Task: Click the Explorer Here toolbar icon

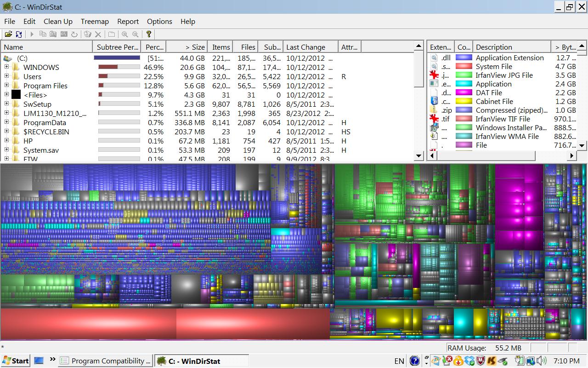Action: 53,34
